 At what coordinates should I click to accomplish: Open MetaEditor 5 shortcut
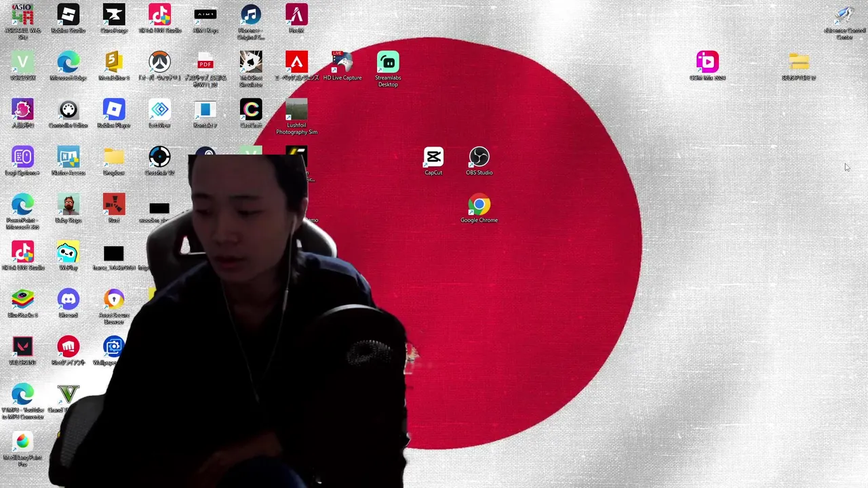[114, 66]
